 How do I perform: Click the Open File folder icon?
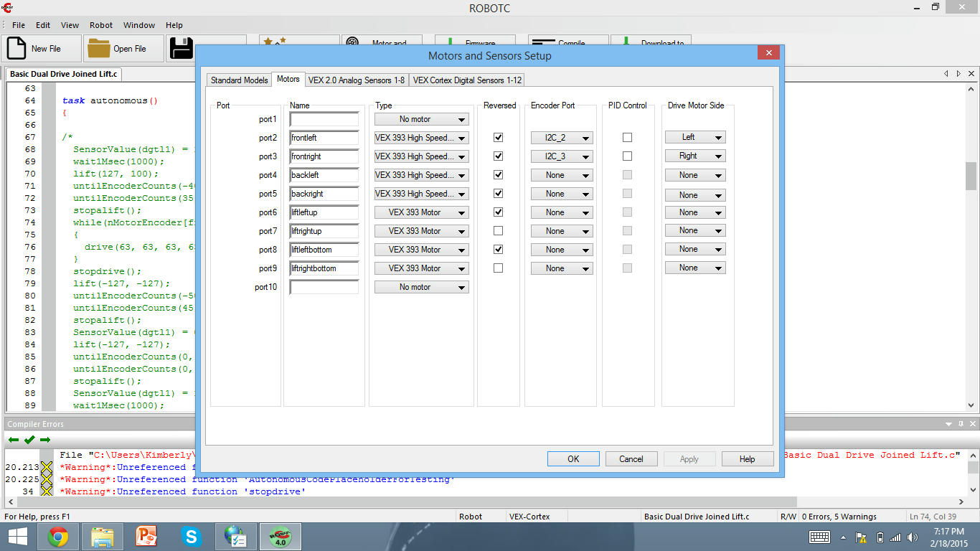[x=99, y=48]
